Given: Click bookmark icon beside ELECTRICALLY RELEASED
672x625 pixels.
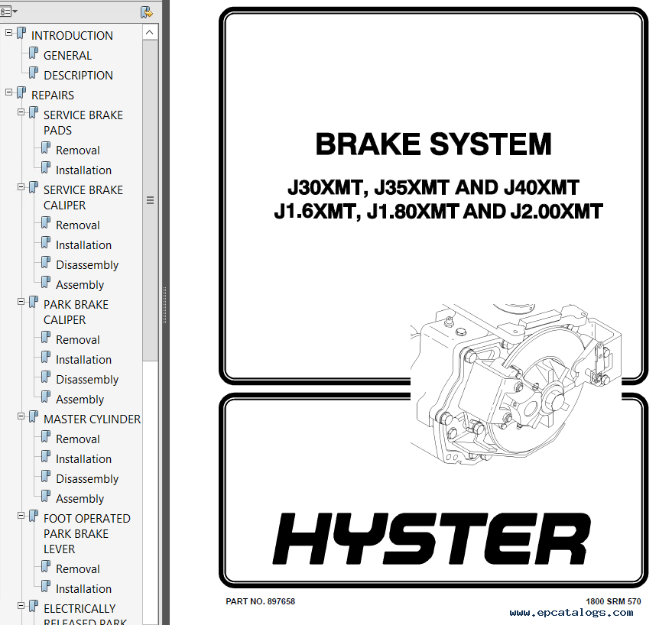Looking at the screenshot, I should tap(34, 607).
